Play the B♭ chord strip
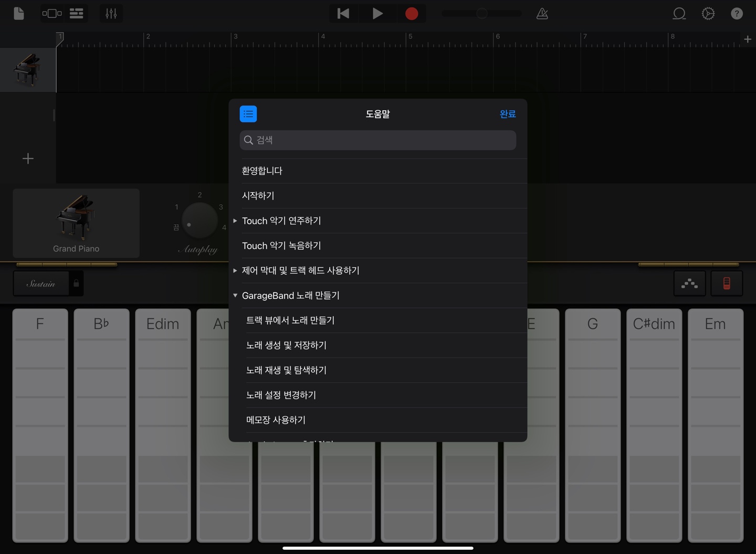The height and width of the screenshot is (554, 756). [x=101, y=425]
